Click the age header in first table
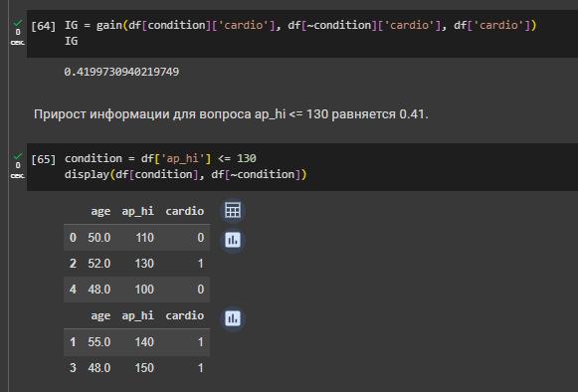578x392 pixels. click(x=100, y=211)
